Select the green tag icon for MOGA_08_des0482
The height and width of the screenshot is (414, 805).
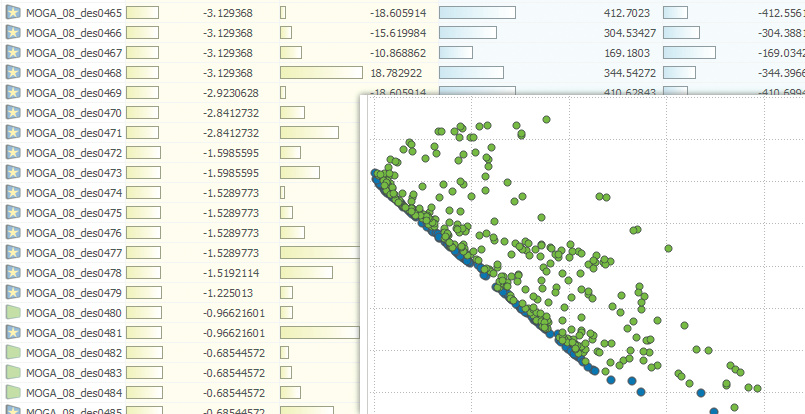(13, 352)
